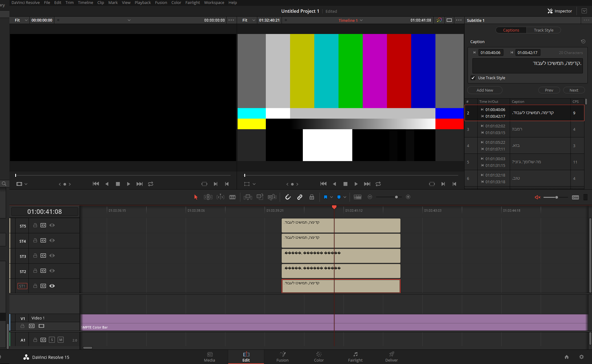The width and height of the screenshot is (592, 364).
Task: Mute audio track A1
Action: [61, 340]
